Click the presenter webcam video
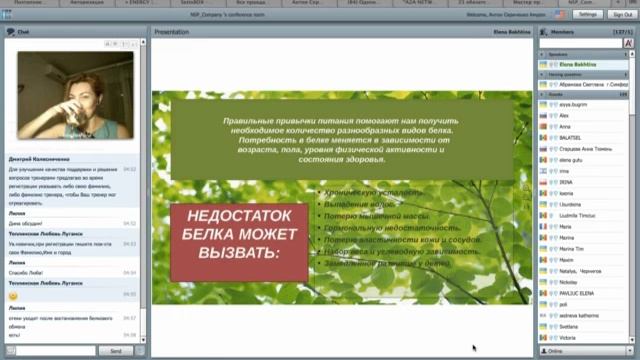The height and width of the screenshot is (360, 640). tap(76, 95)
